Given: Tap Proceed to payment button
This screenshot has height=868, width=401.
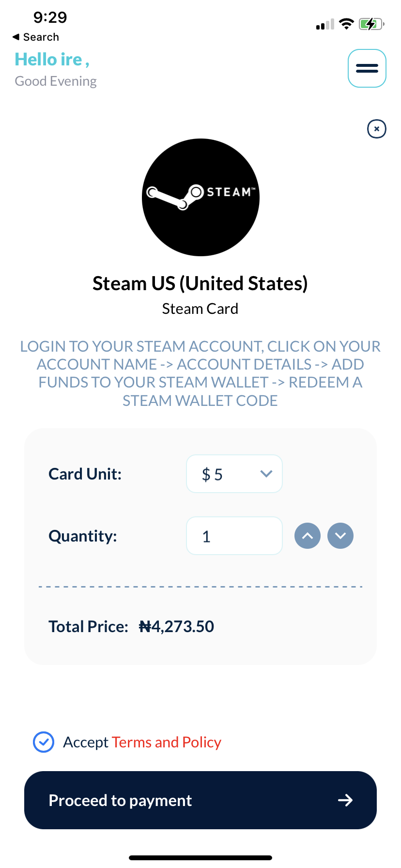Looking at the screenshot, I should [x=200, y=800].
